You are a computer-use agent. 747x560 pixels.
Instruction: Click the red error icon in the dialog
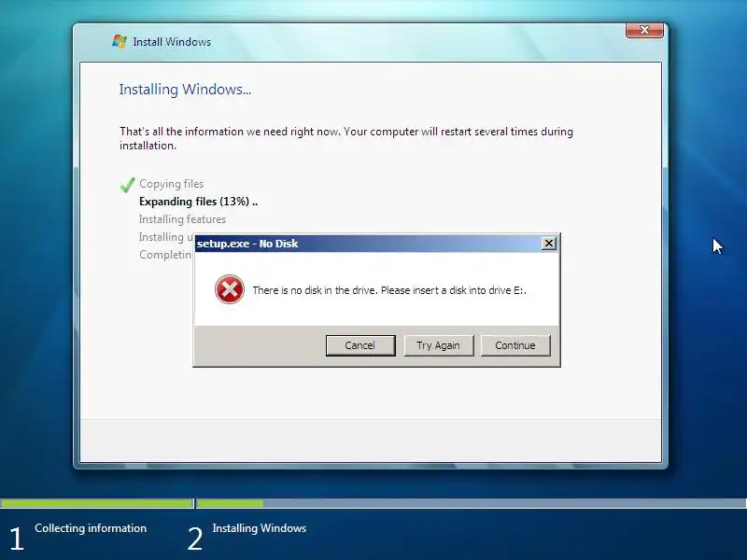[230, 289]
